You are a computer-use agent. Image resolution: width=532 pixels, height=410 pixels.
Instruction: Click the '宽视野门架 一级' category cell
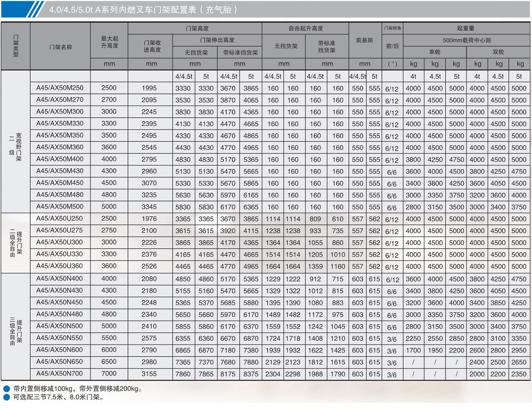[x=16, y=141]
